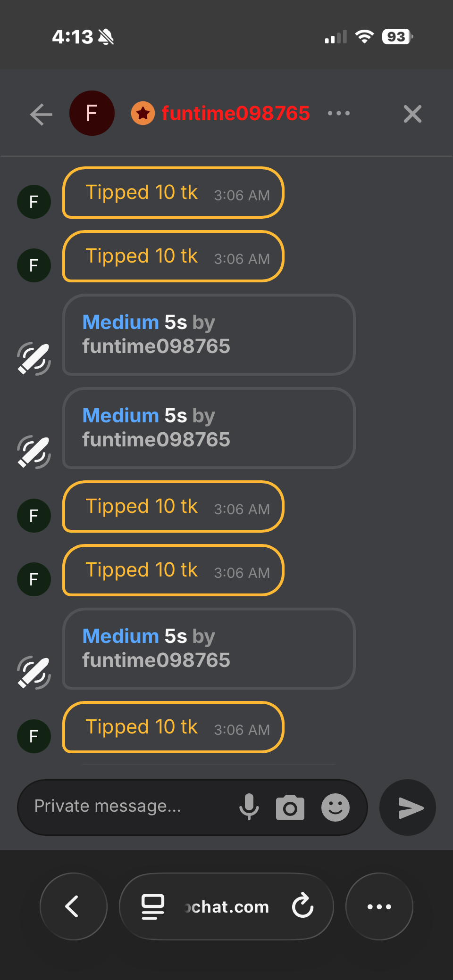Open the emoji smiley picker

(335, 807)
